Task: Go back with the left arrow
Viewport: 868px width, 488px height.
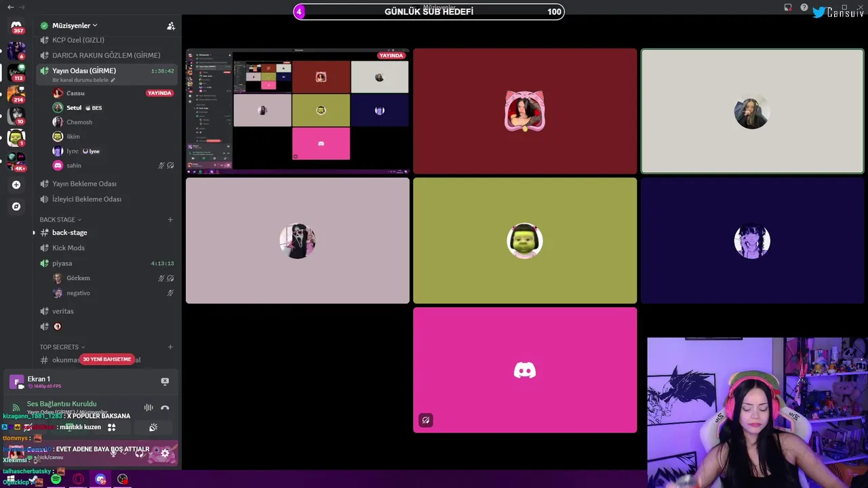Action: coord(10,7)
